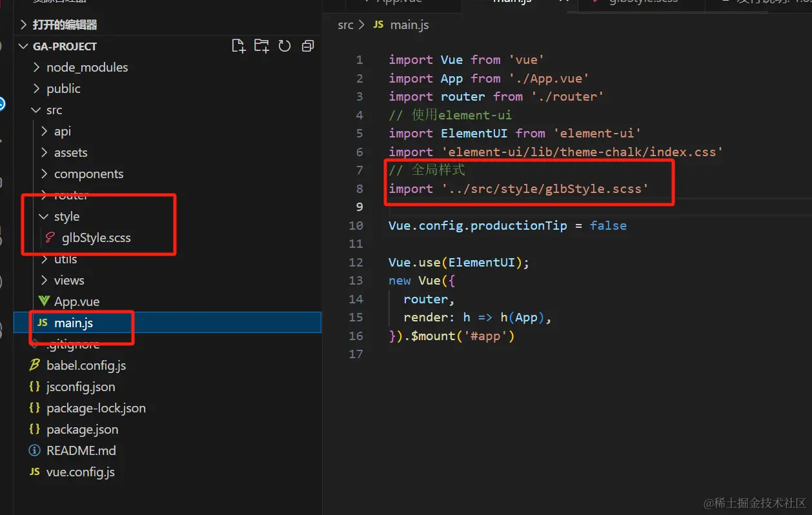Screen dimensions: 812x515
Task: Click the comment "// 使用element-ui"
Action: tap(450, 115)
